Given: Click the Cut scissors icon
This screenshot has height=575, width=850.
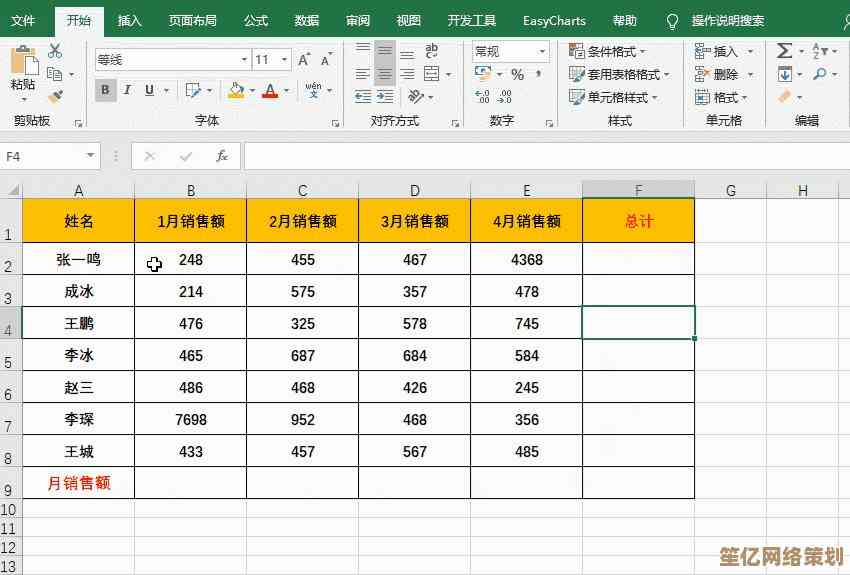Looking at the screenshot, I should pyautogui.click(x=54, y=51).
